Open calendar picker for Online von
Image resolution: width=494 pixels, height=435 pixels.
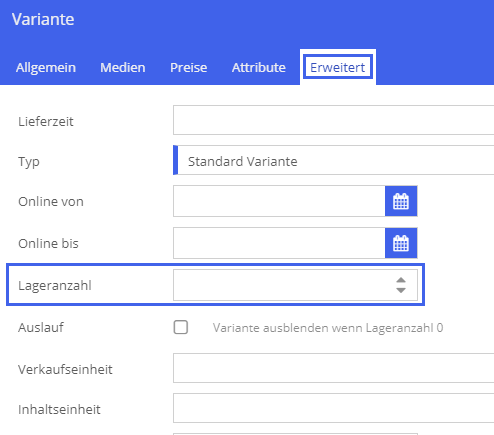(x=401, y=201)
